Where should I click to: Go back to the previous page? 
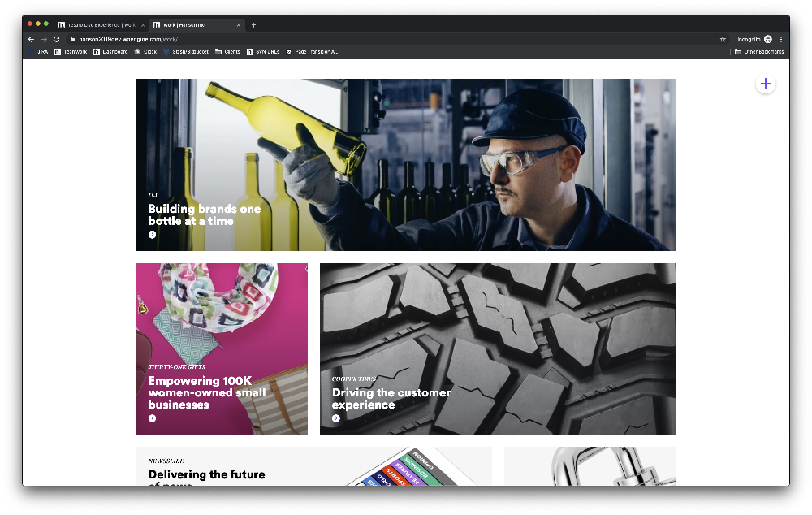point(31,39)
